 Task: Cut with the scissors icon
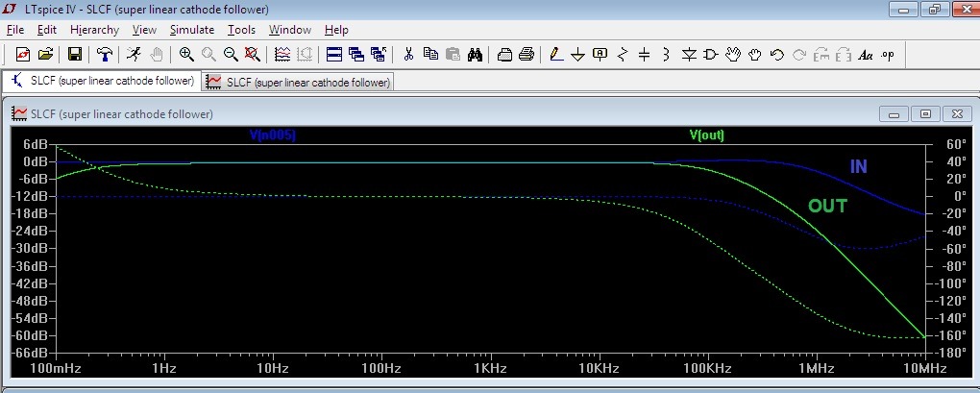tap(408, 55)
